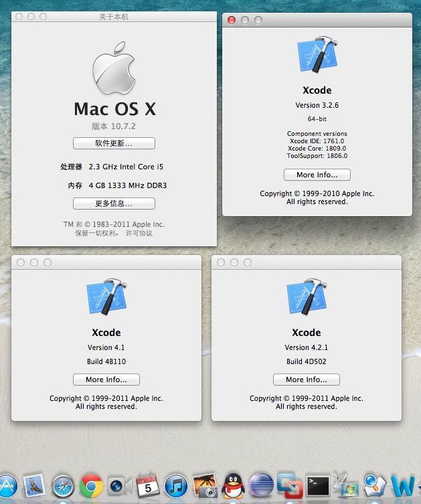The image size is (421, 504).
Task: Open the App Store from the dock
Action: point(7,485)
